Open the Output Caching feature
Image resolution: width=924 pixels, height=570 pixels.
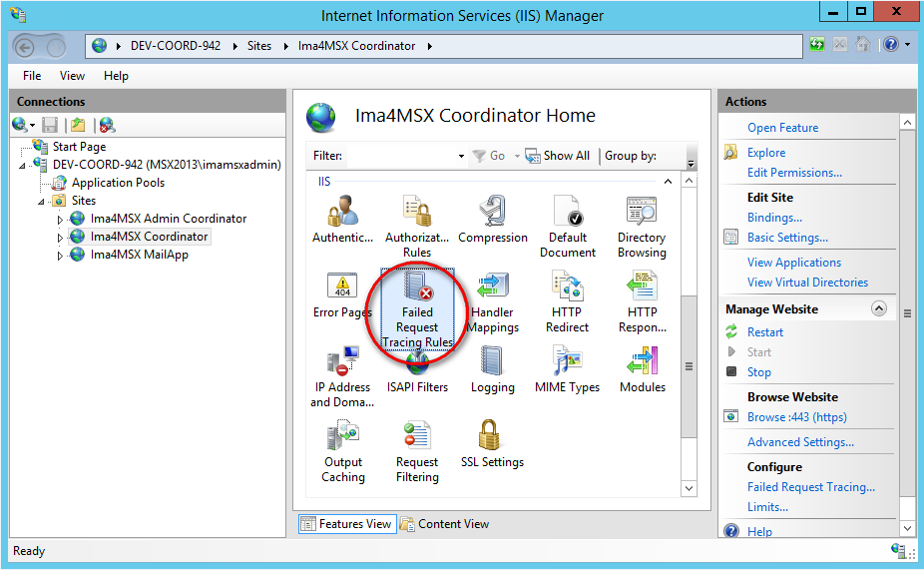[343, 451]
